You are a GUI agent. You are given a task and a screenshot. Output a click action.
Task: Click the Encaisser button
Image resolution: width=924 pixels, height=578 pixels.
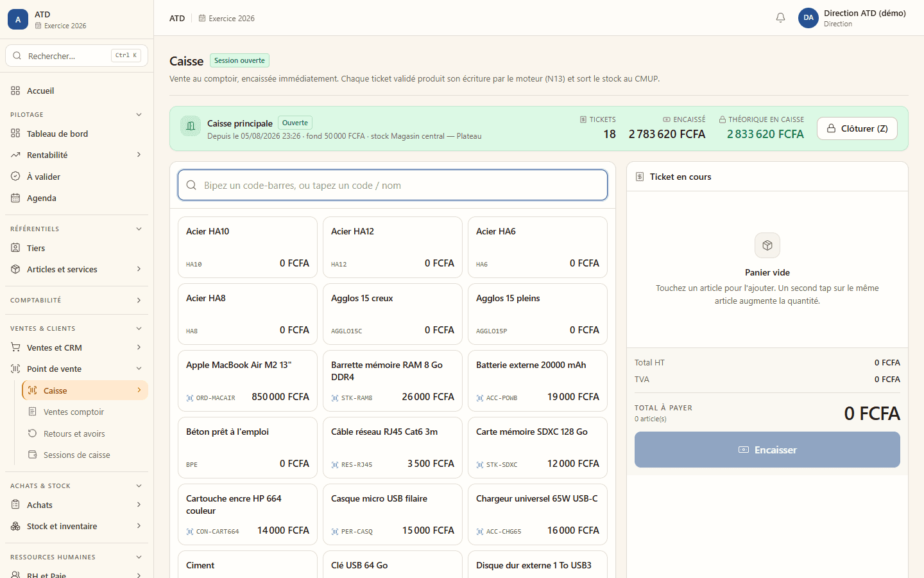point(767,450)
